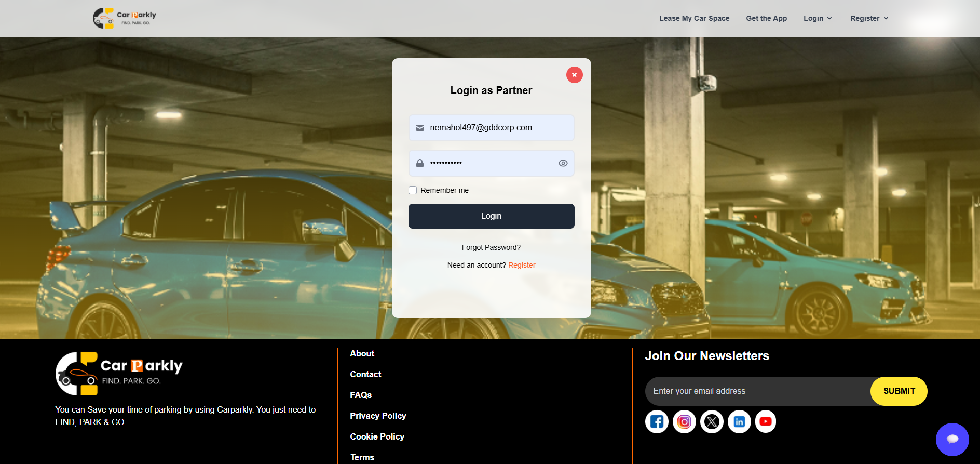Open Lease My Car Space page
Screen dimensions: 980x464
pyautogui.click(x=694, y=18)
